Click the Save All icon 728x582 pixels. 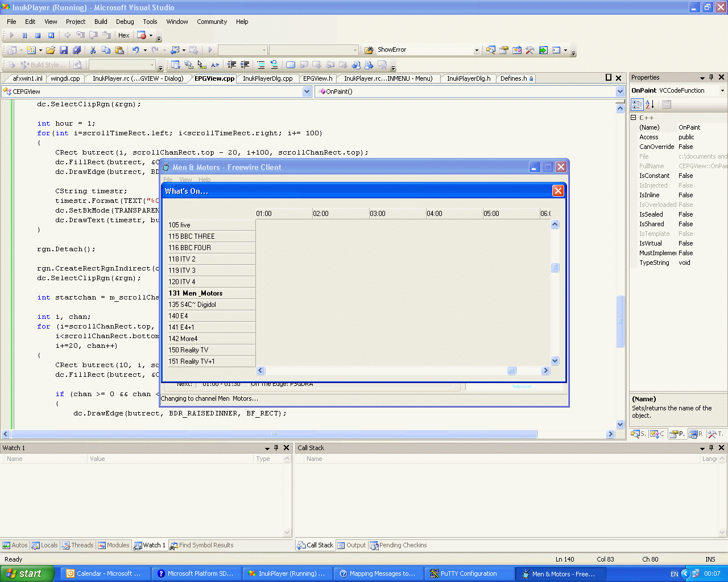click(77, 50)
